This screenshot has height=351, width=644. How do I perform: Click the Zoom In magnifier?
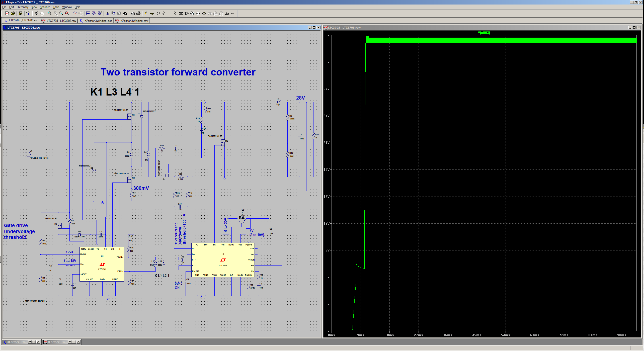[50, 14]
